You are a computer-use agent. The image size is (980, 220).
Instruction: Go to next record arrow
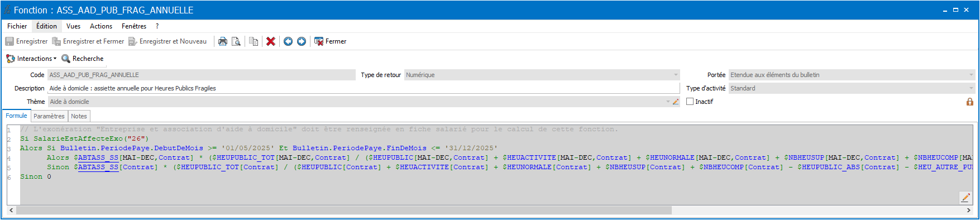[x=302, y=41]
